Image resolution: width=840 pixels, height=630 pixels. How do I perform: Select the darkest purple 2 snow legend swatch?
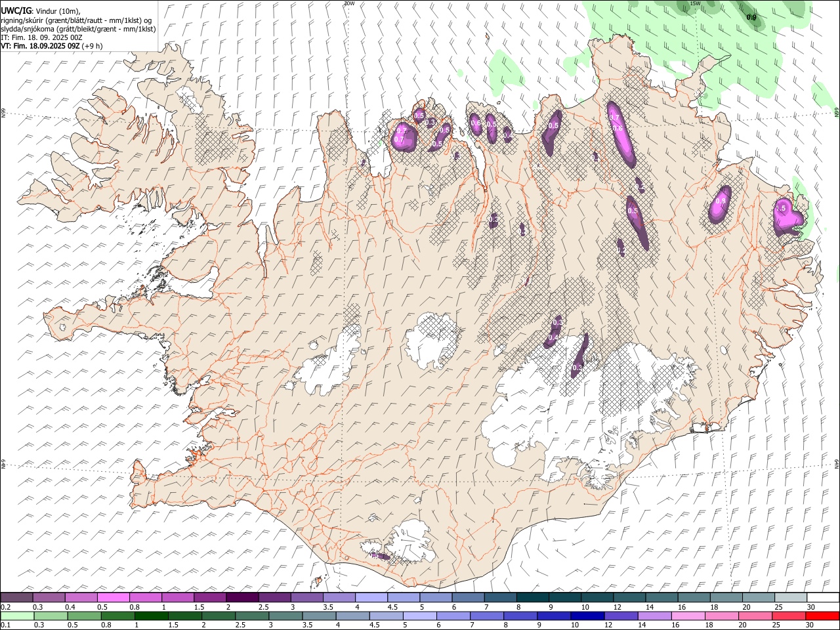(241, 598)
